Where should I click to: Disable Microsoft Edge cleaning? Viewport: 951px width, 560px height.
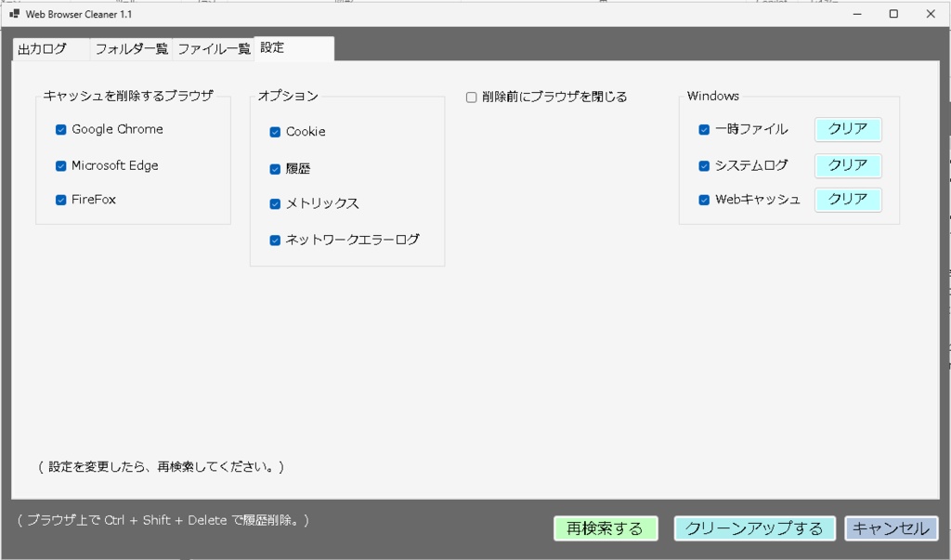(60, 164)
